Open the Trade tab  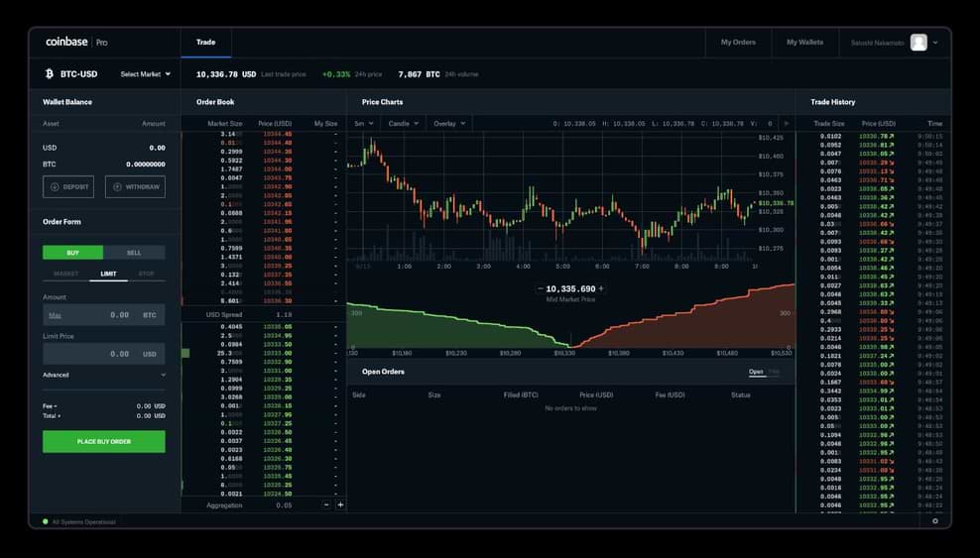[205, 43]
